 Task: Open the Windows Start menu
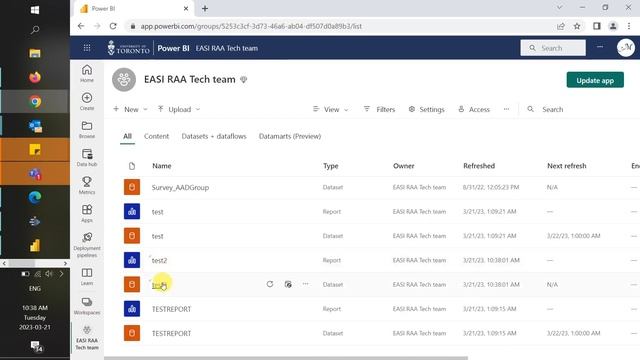coord(35,10)
